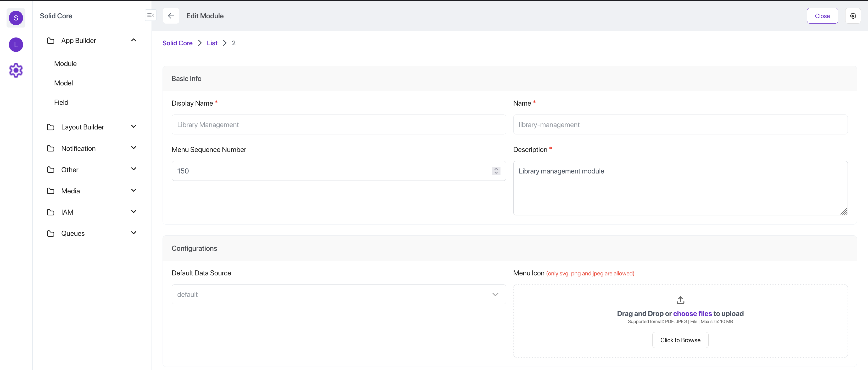The width and height of the screenshot is (868, 370).
Task: Open settings via the gear icon top right
Action: (853, 15)
